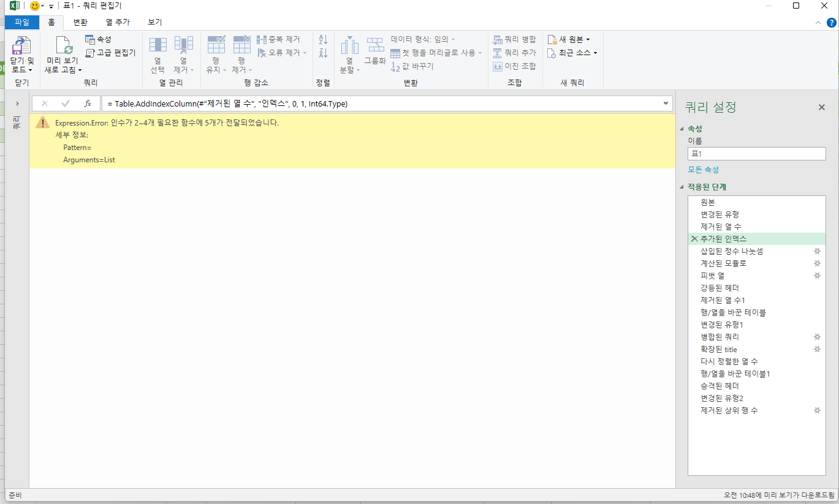This screenshot has width=839, height=504.
Task: Collapse the 속성 section
Action: (x=682, y=129)
